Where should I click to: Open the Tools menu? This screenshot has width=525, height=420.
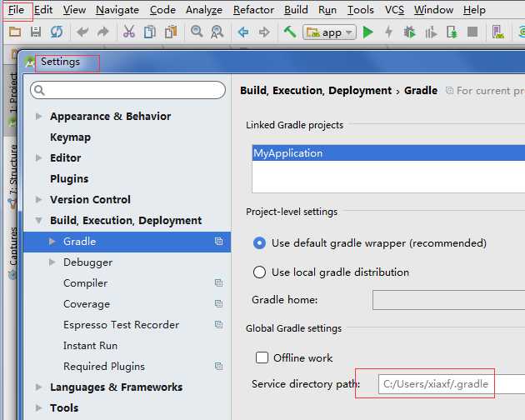pyautogui.click(x=360, y=10)
